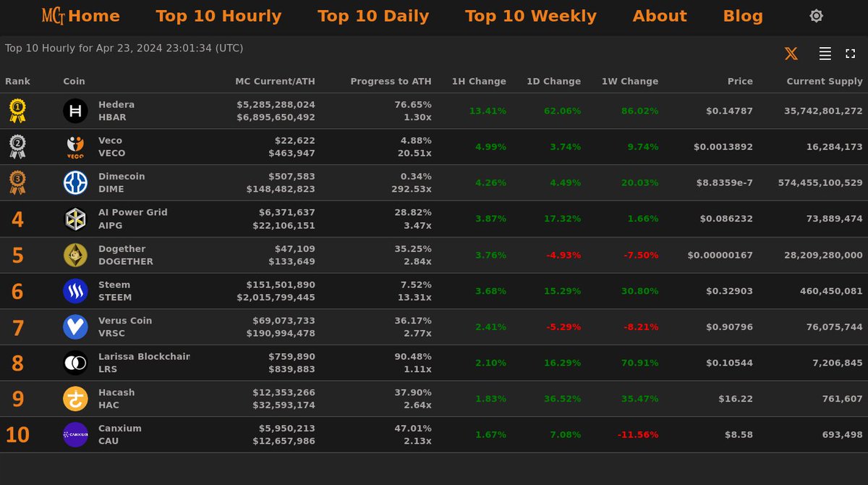Click the rank 4 number
The width and height of the screenshot is (868, 485).
click(x=17, y=219)
